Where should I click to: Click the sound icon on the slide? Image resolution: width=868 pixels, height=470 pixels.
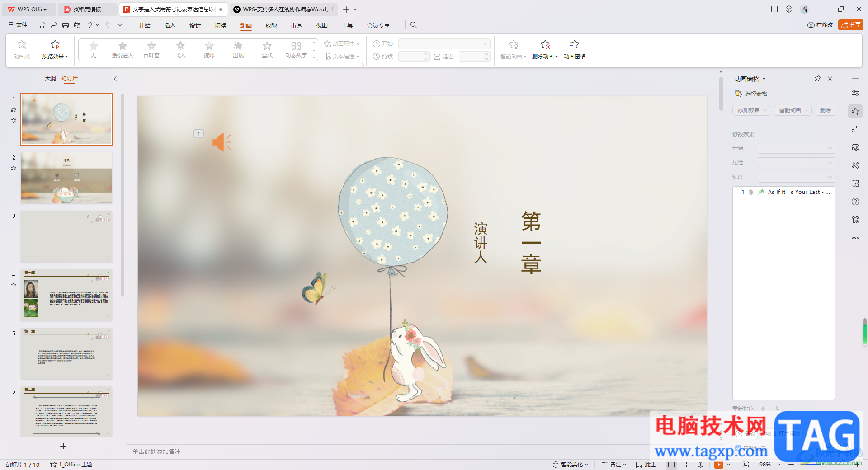[221, 142]
